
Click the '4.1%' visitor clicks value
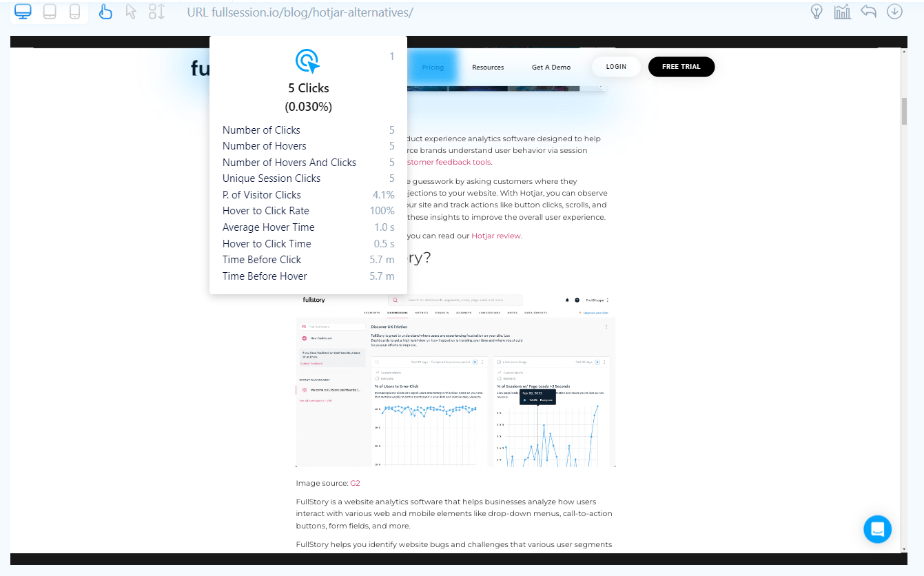tap(384, 195)
